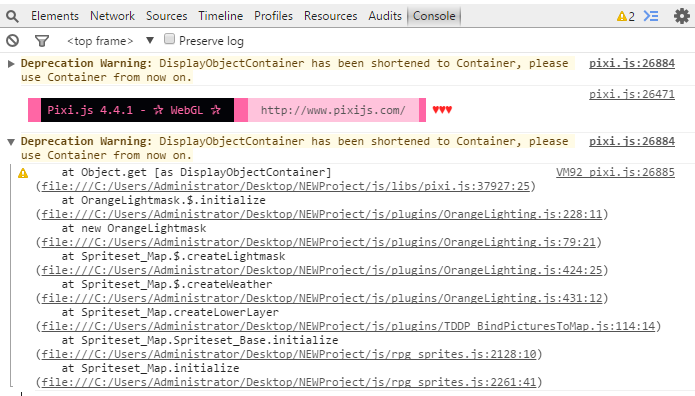The height and width of the screenshot is (396, 695).
Task: Open the VM92 pixi.js:26885 link
Action: (615, 173)
